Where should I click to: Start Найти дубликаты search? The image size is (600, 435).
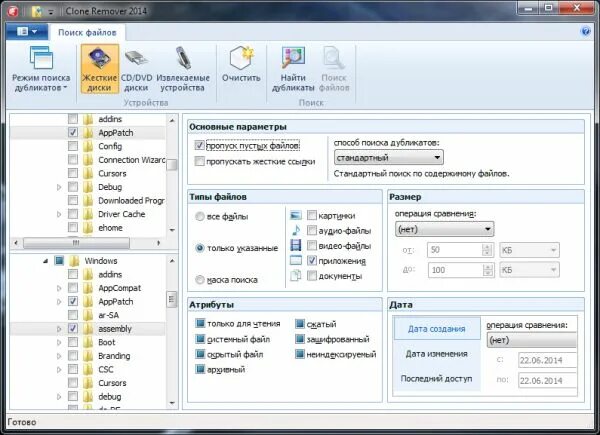coord(293,69)
